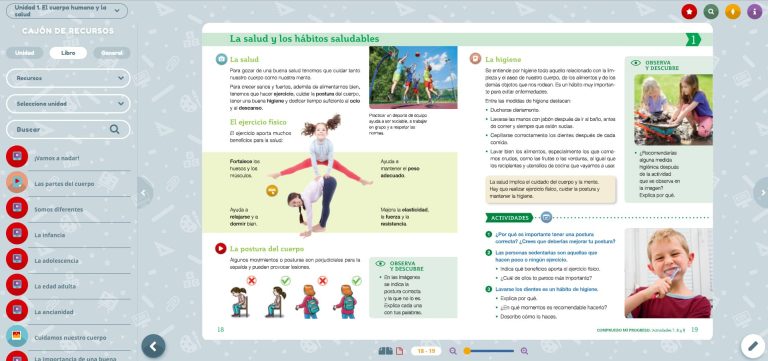The image size is (768, 361).
Task: Open the ¡Vamos a nadar! resource icon
Action: (17, 157)
